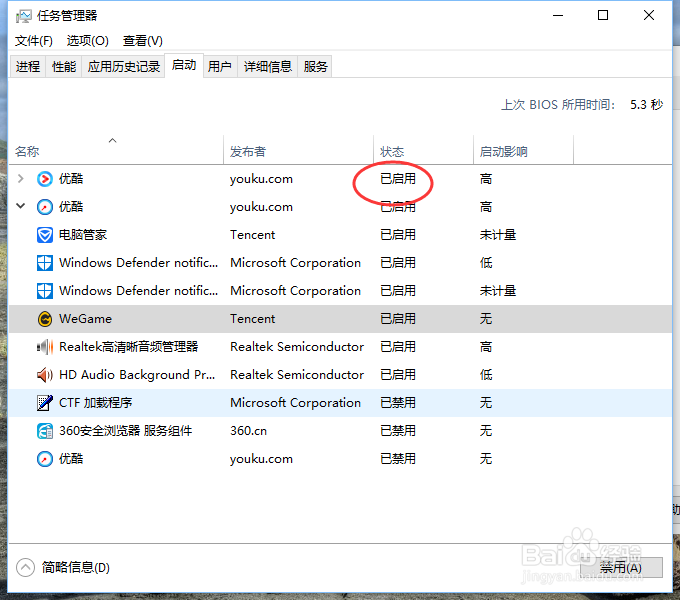Click Windows Defender icon with 低 impact

[45, 263]
